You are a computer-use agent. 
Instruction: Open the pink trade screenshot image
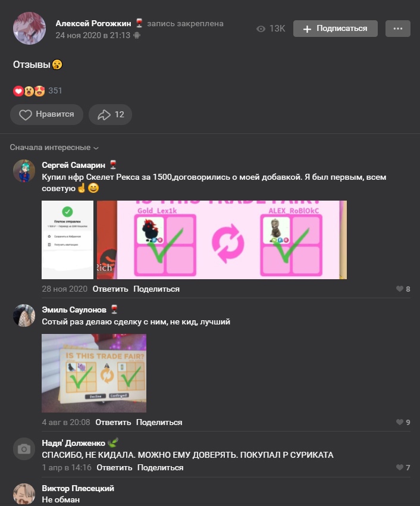(x=222, y=240)
